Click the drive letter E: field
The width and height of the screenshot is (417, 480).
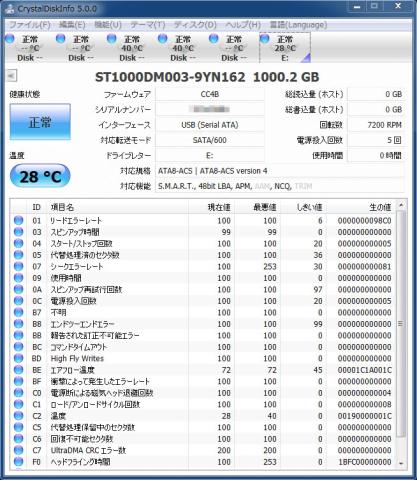pos(210,156)
